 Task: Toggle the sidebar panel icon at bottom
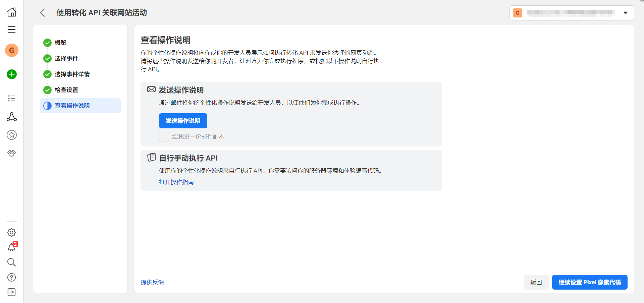coord(12,292)
